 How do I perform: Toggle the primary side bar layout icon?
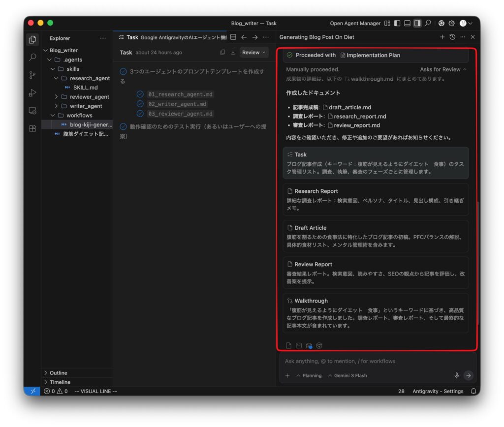click(x=397, y=23)
